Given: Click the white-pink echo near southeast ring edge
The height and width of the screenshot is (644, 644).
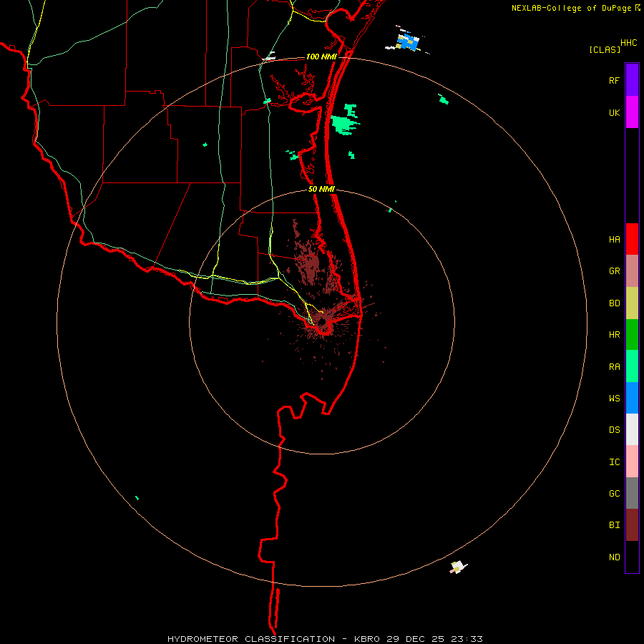Looking at the screenshot, I should click(459, 567).
